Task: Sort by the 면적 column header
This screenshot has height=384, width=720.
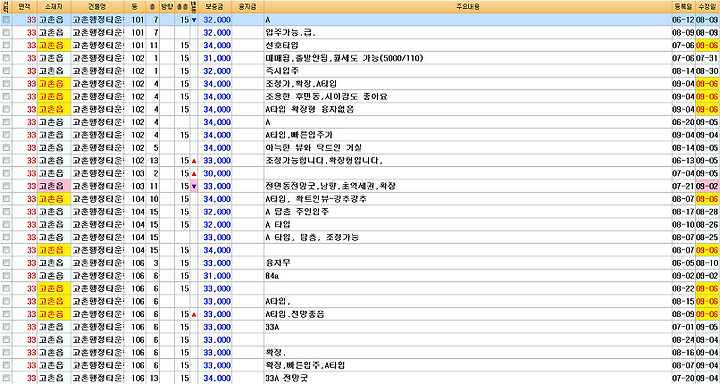Action: 24,7
